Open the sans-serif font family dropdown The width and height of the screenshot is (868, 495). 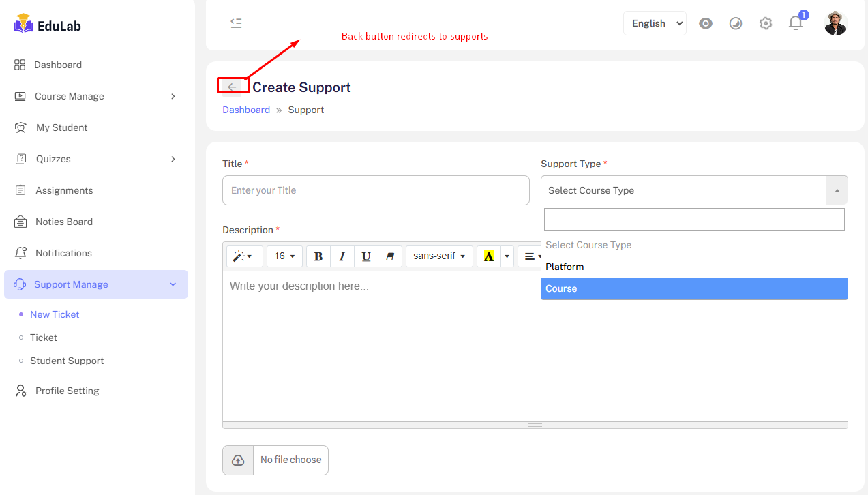439,256
